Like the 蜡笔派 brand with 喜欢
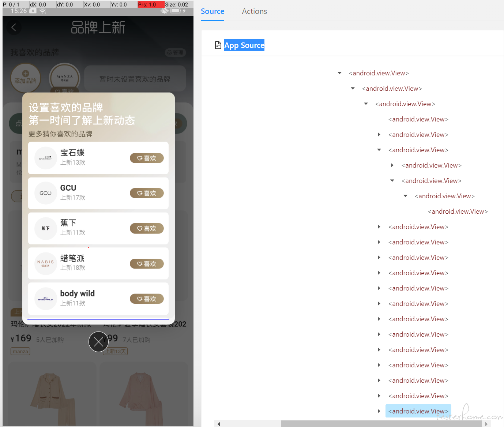This screenshot has width=504, height=427. point(147,263)
